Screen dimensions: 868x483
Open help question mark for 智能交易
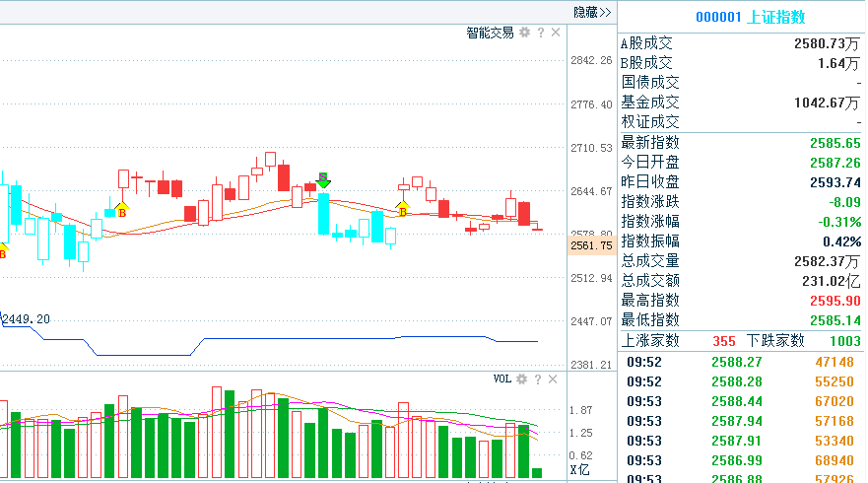click(540, 33)
